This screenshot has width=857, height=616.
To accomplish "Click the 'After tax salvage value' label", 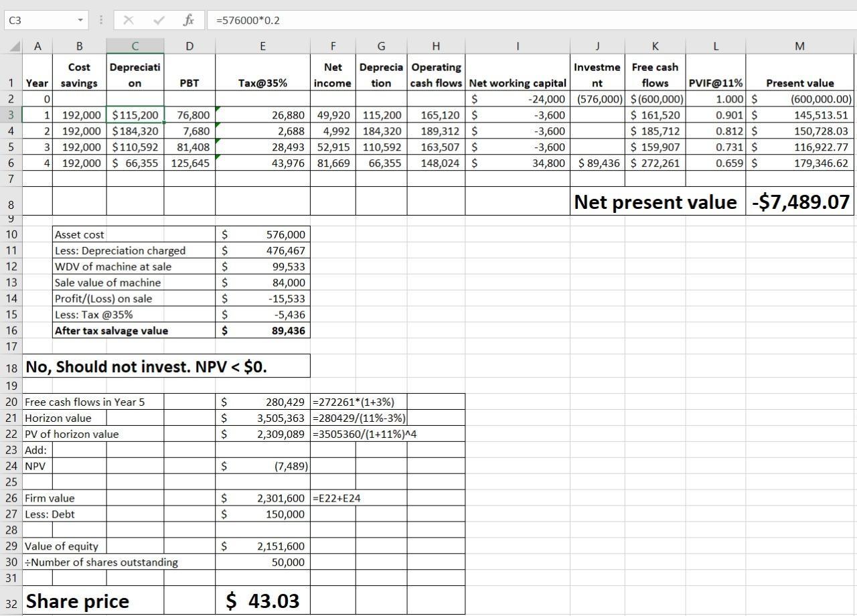I will (111, 331).
